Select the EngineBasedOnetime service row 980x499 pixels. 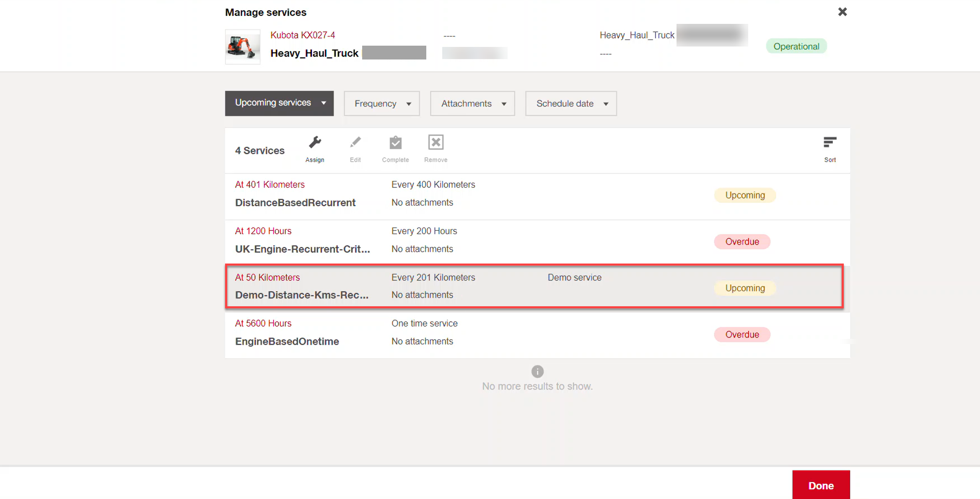click(x=287, y=341)
